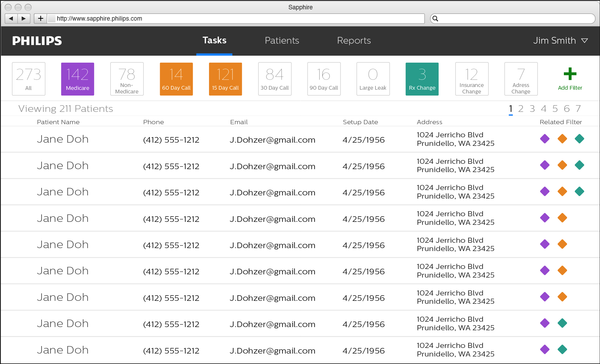Screen dimensions: 600x364
Task: Toggle the 60 Day Call filter
Action: (x=176, y=79)
